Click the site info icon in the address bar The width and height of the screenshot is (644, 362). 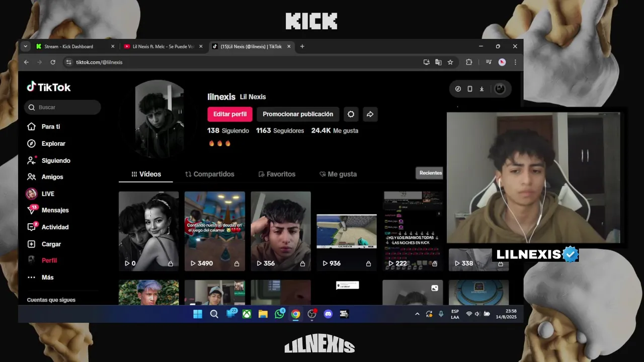coord(68,62)
